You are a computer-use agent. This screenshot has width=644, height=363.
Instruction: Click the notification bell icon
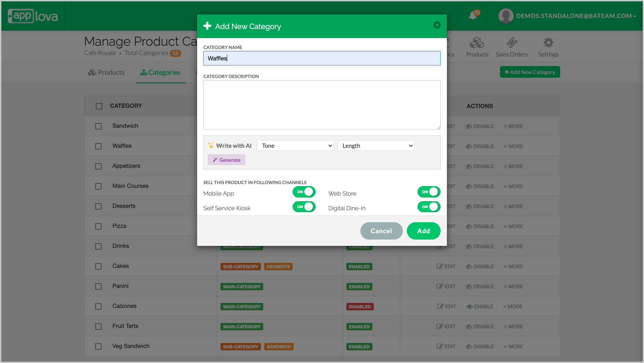click(x=473, y=16)
